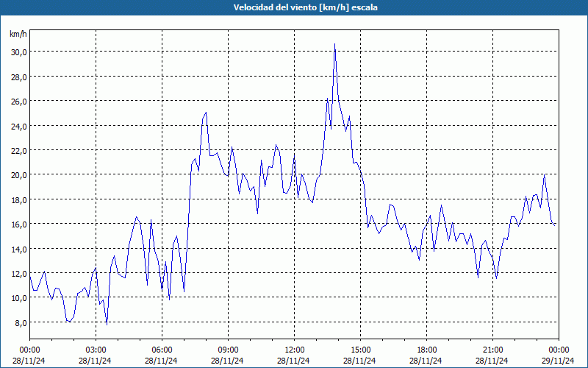Click the lowest wind speed dip below 8 km/h
Viewport: 588px width, 368px height.
tap(107, 325)
